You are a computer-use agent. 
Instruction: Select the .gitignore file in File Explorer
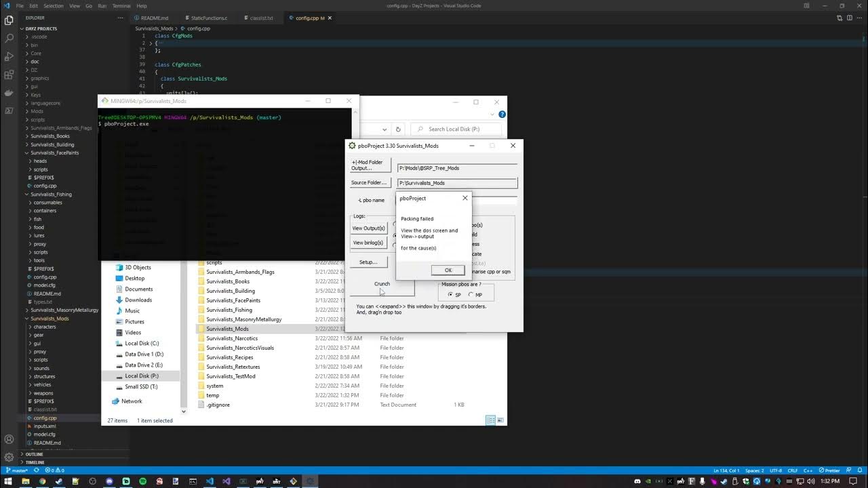click(218, 405)
